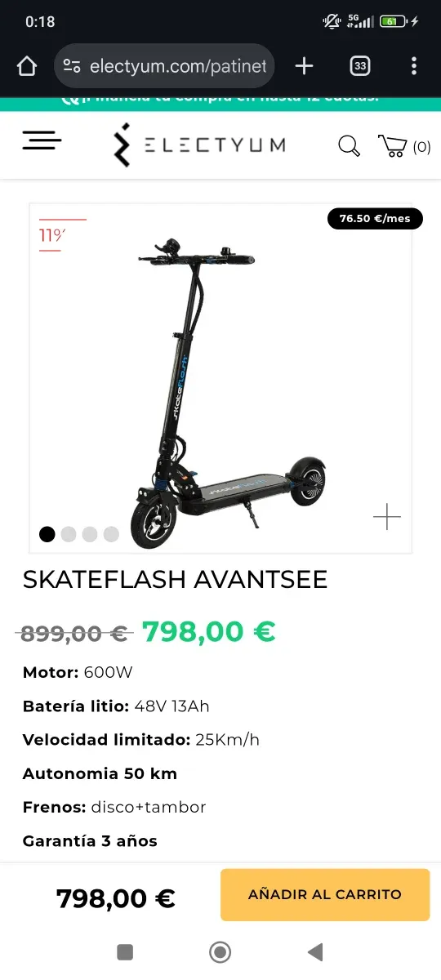Tap the financing promo banner

point(220,103)
